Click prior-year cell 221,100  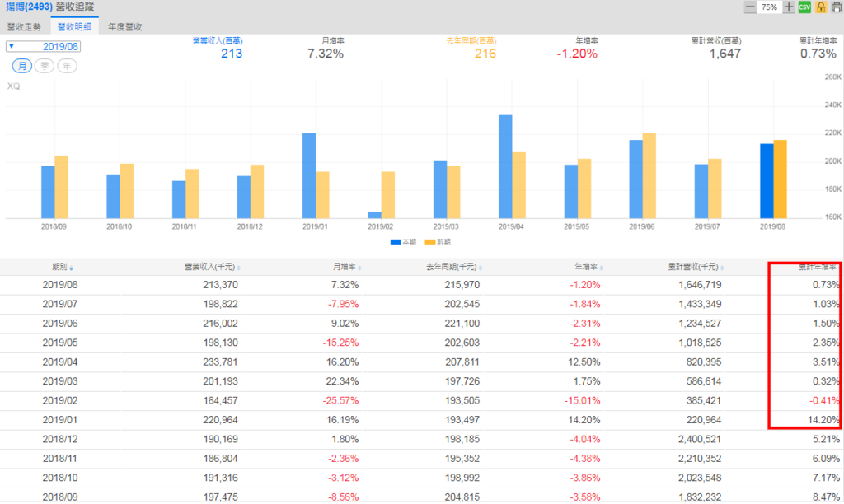462,324
